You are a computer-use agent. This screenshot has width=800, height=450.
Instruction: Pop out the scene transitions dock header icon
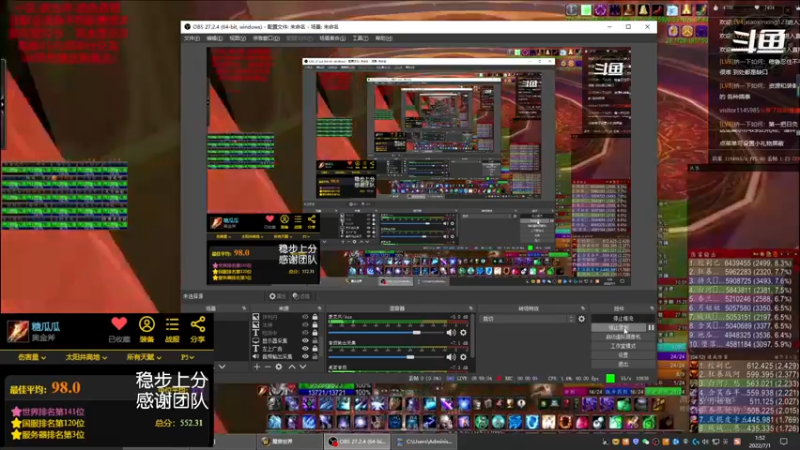coord(583,308)
